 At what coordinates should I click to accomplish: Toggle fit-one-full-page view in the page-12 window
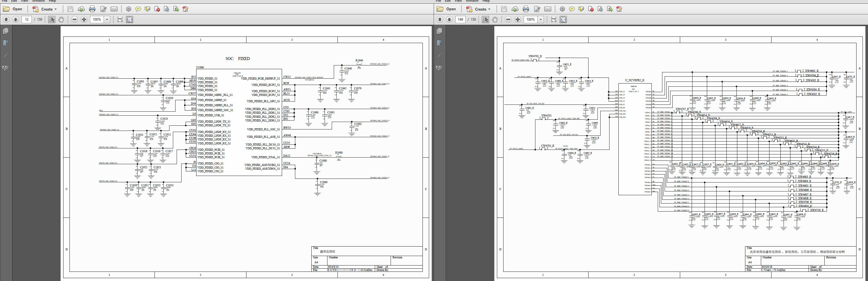tap(130, 20)
